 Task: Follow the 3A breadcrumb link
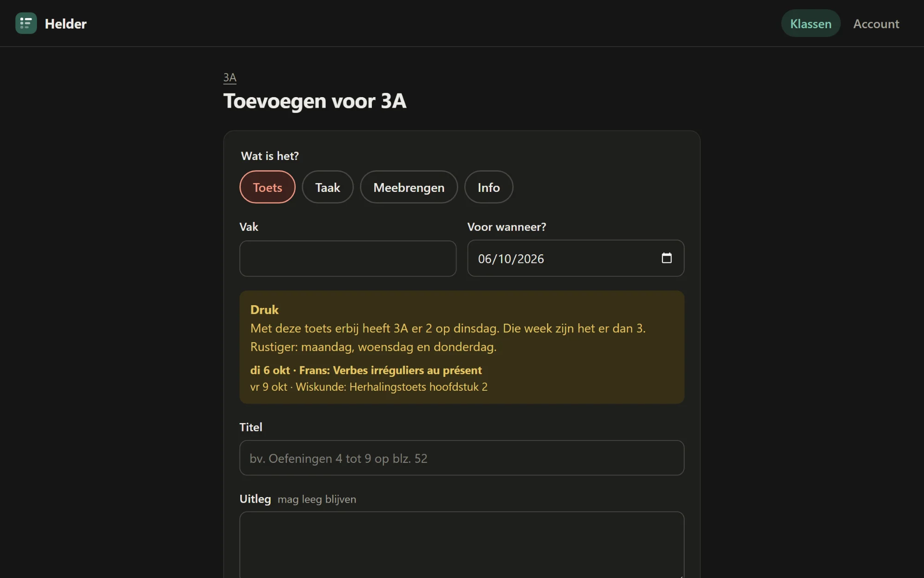click(x=230, y=77)
